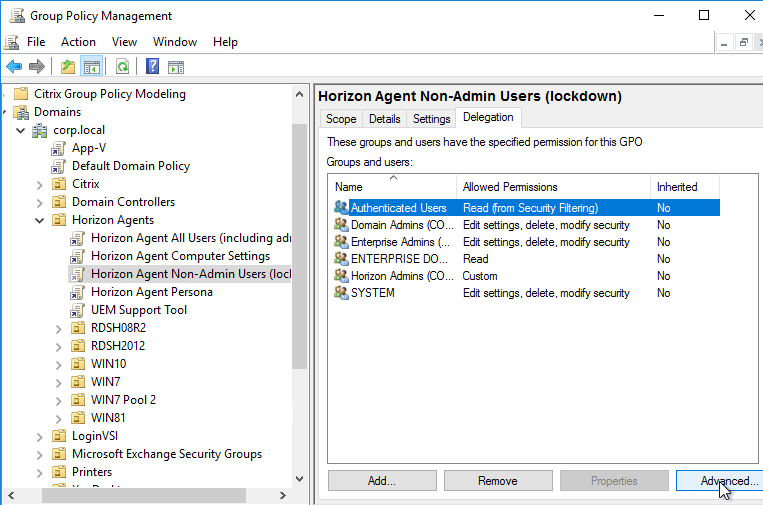Click the Authenticated Users group icon
This screenshot has width=763, height=505.
pos(341,207)
